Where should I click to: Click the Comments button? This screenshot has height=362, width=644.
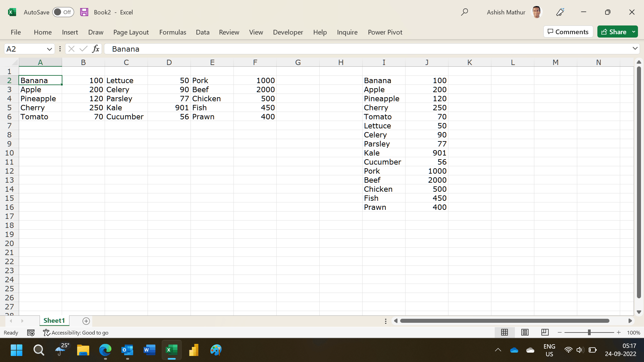(568, 32)
